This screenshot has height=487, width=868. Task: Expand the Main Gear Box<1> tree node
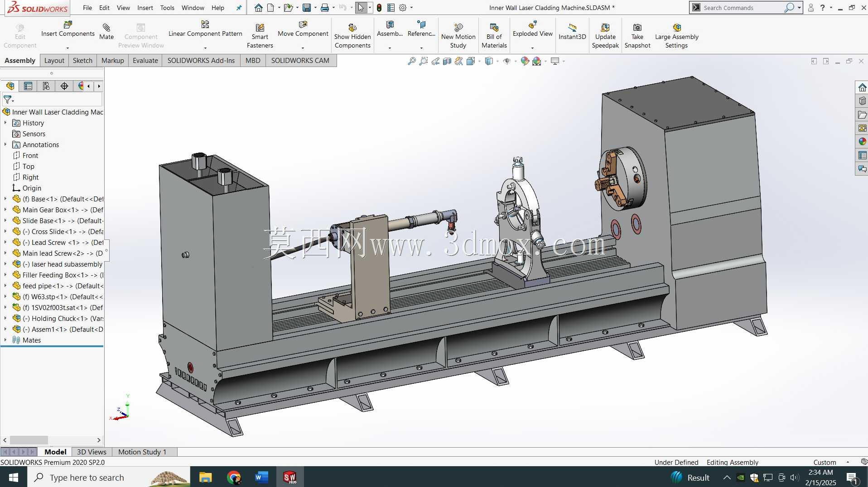[x=5, y=210]
